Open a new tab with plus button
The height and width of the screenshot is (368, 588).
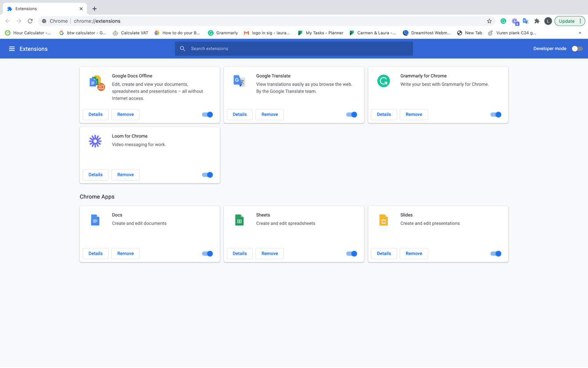point(94,9)
